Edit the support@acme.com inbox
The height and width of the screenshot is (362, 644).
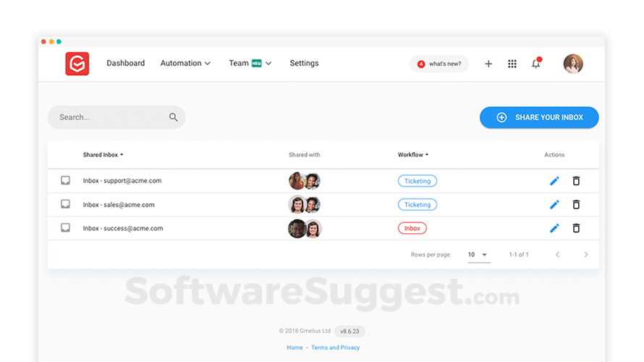point(554,181)
